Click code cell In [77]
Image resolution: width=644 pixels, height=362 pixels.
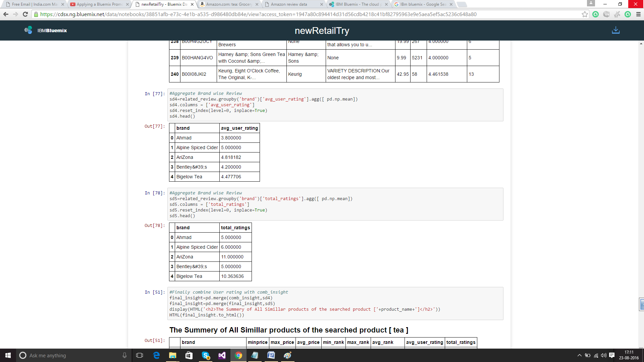tap(335, 105)
